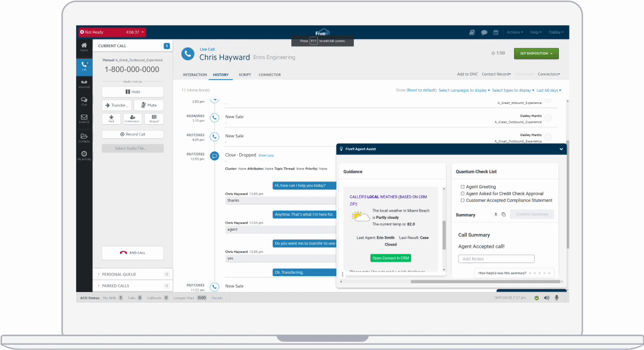Check the Agent Greeting checkbox
Image resolution: width=644 pixels, height=350 pixels.
tap(463, 187)
